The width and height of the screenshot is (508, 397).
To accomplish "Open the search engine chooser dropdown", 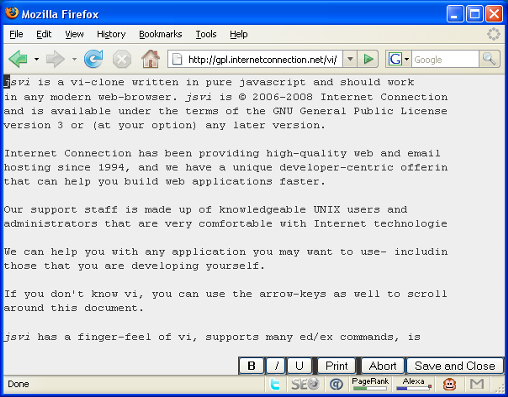I will pos(407,60).
